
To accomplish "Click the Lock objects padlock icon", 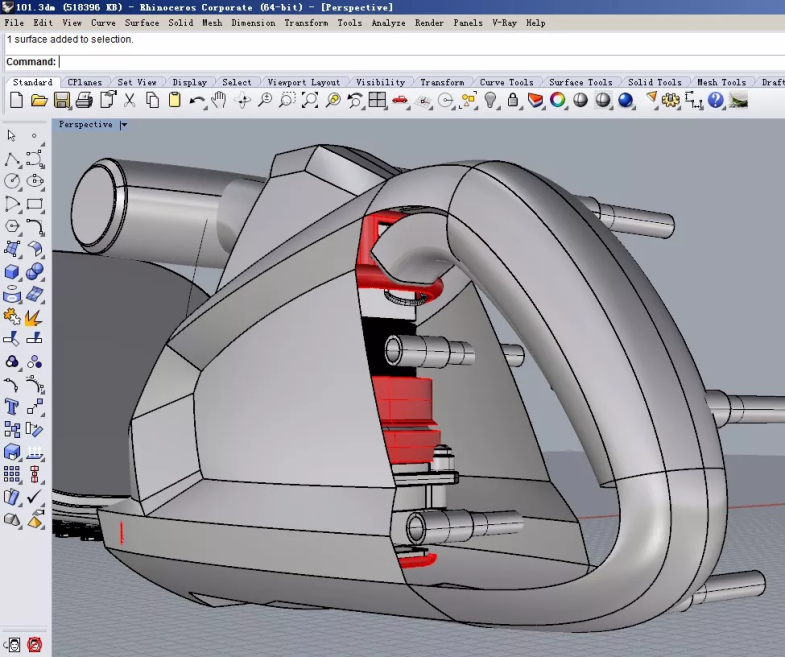I will pyautogui.click(x=513, y=100).
